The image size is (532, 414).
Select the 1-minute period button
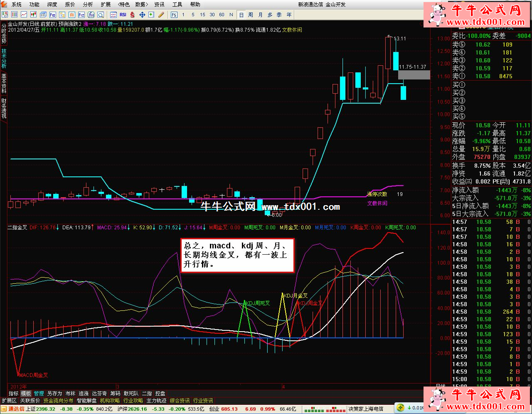[x=183, y=15]
